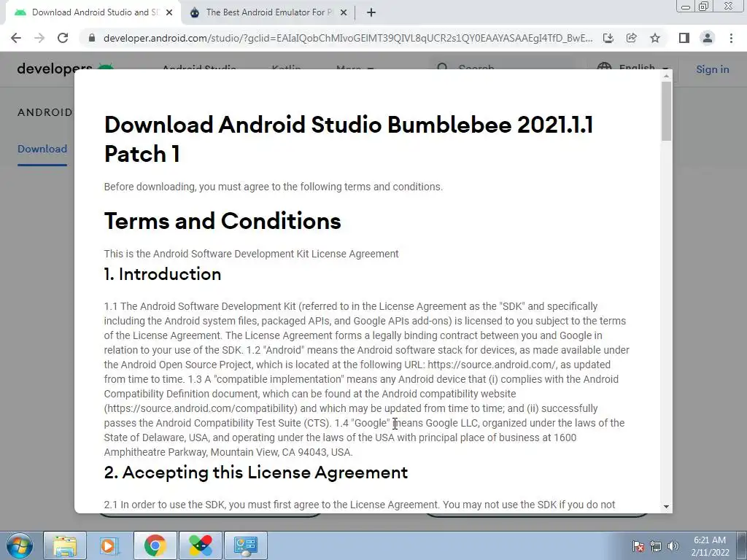
Task: Open a new browser tab
Action: 371,12
